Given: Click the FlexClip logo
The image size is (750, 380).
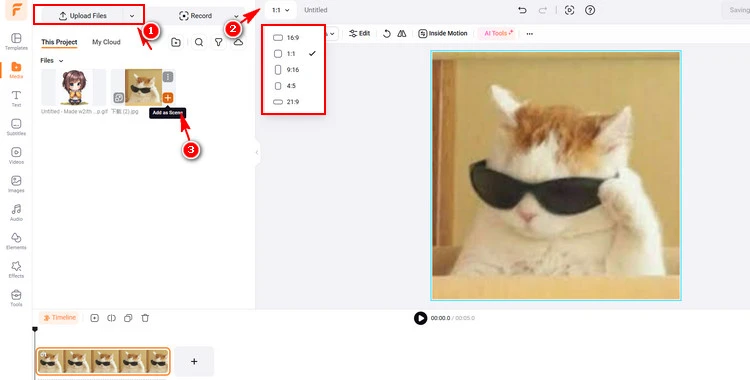Looking at the screenshot, I should 16,10.
